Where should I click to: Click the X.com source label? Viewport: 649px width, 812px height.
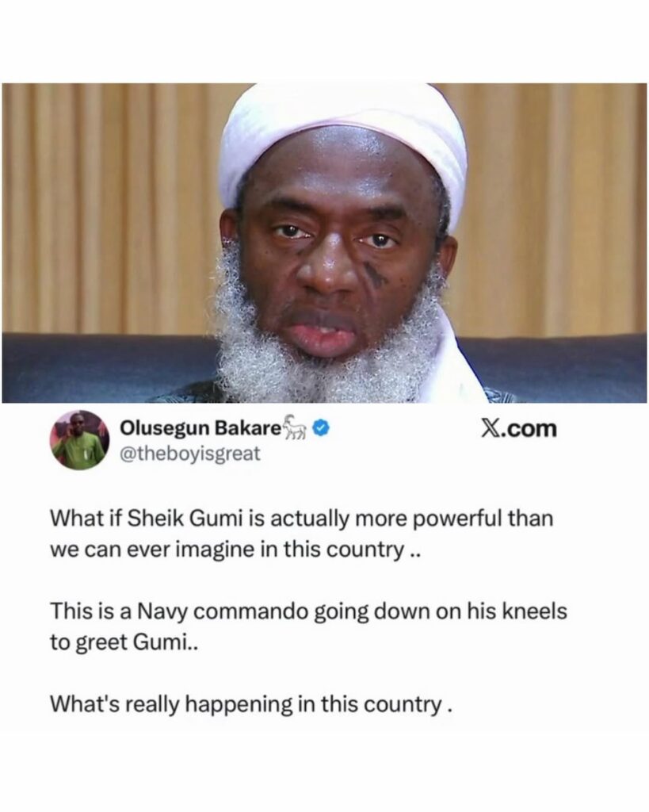[x=518, y=429]
